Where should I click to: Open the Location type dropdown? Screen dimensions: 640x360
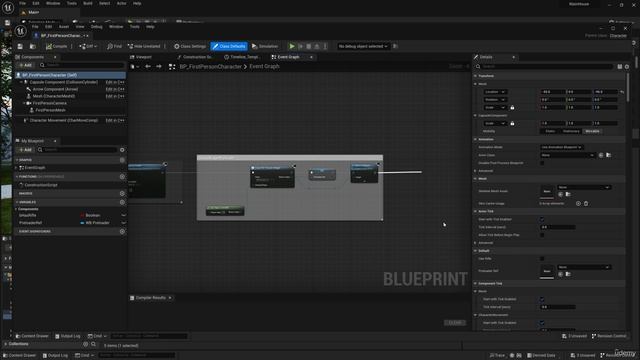coord(495,92)
